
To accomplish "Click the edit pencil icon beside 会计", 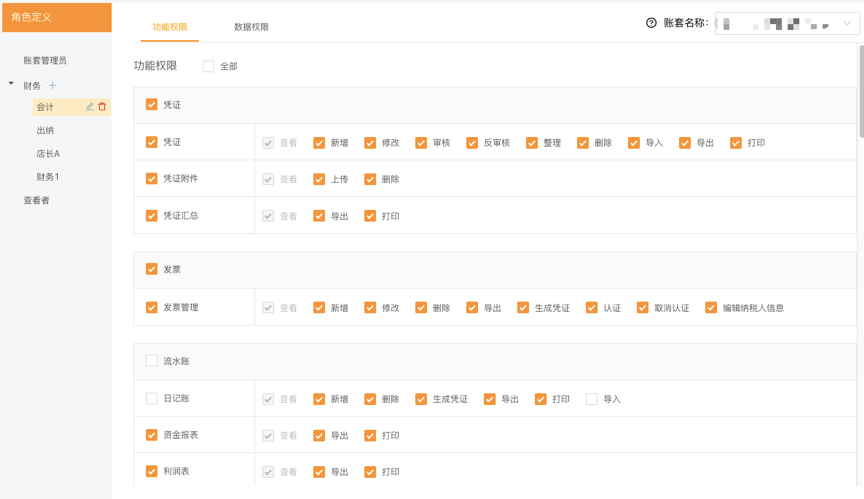I will point(90,107).
